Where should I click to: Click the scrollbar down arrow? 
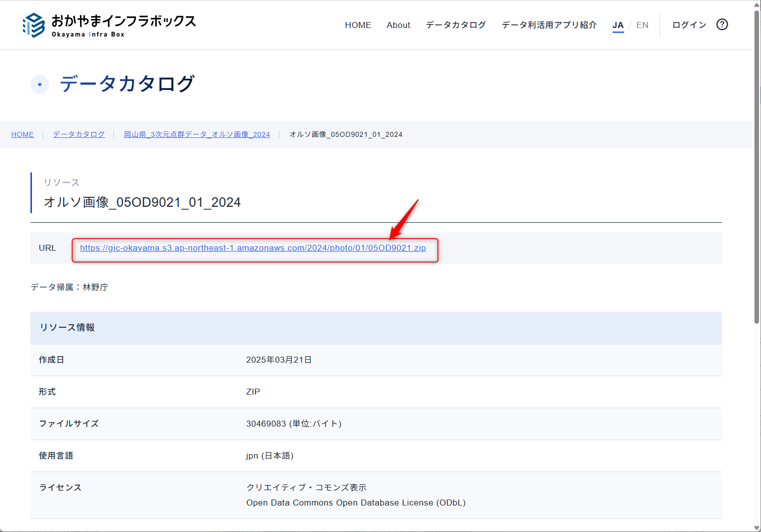(757, 528)
